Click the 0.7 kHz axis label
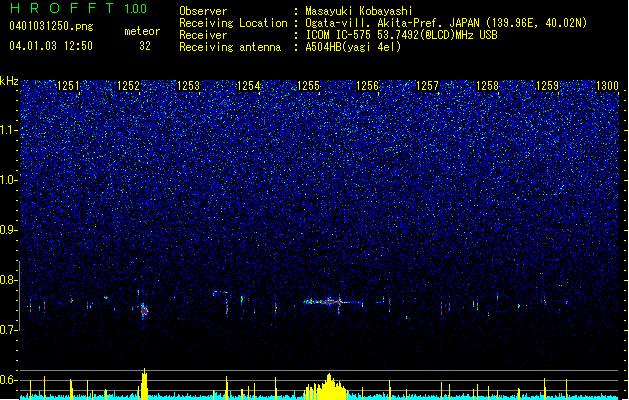The width and height of the screenshot is (629, 400). click(9, 330)
